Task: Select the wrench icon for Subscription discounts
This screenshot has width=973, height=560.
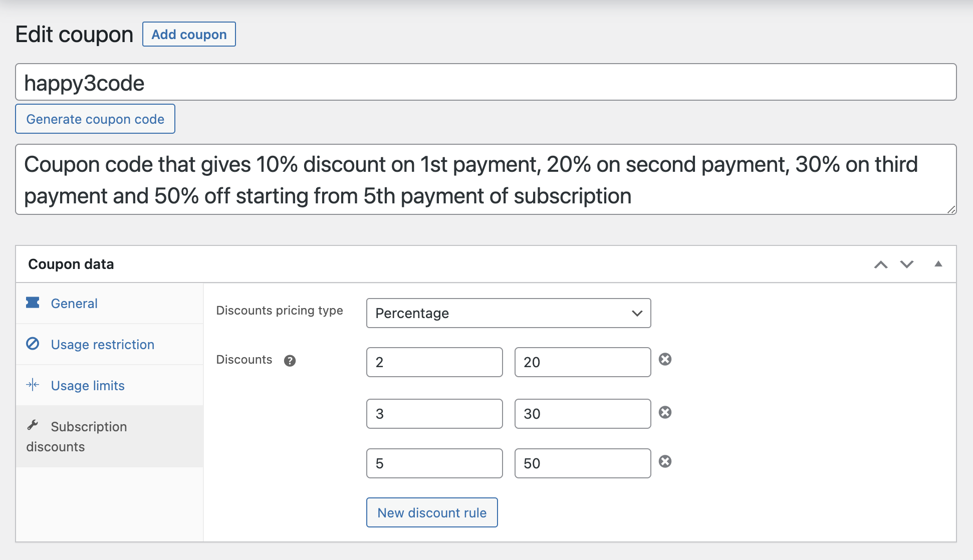Action: click(x=32, y=425)
